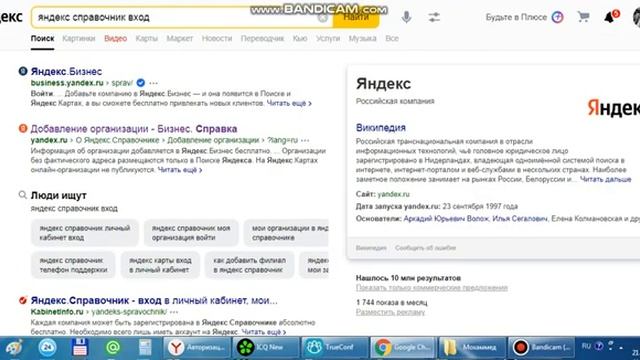640x360 pixels.
Task: Open the green @ mail icon in the taskbar
Action: pos(113,347)
